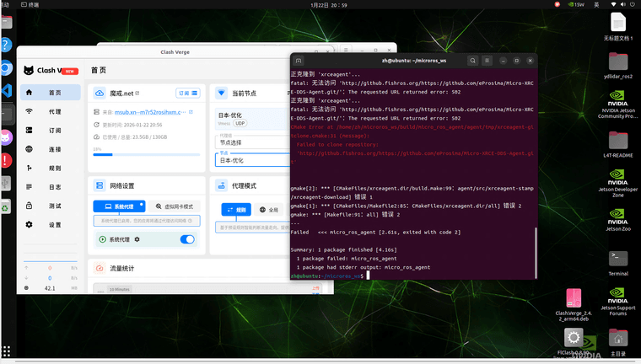Open the Terminal desktop shortcut
Viewport: 641px width, 364px height.
(x=617, y=264)
